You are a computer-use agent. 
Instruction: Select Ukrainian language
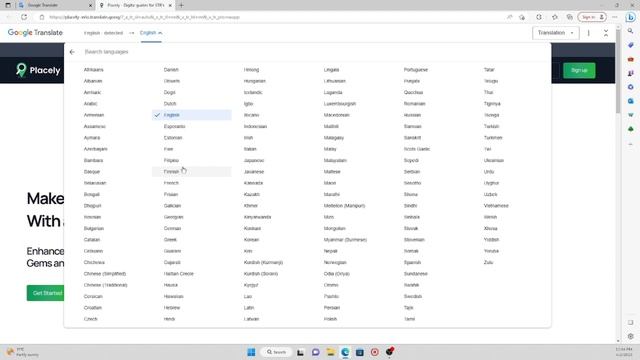coord(494,160)
